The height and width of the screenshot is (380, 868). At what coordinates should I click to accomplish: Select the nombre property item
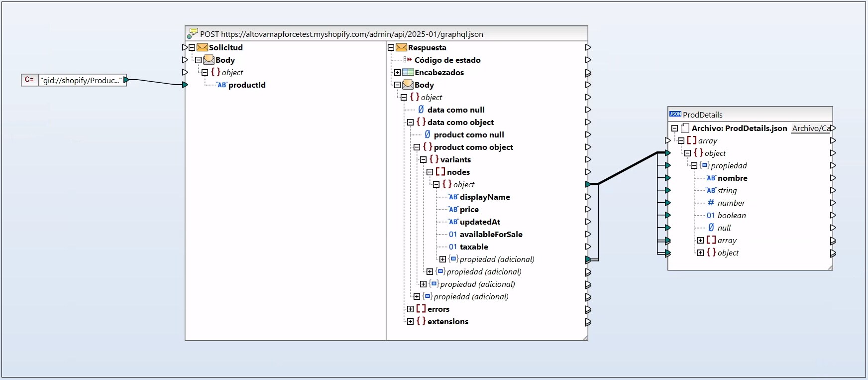click(x=732, y=178)
